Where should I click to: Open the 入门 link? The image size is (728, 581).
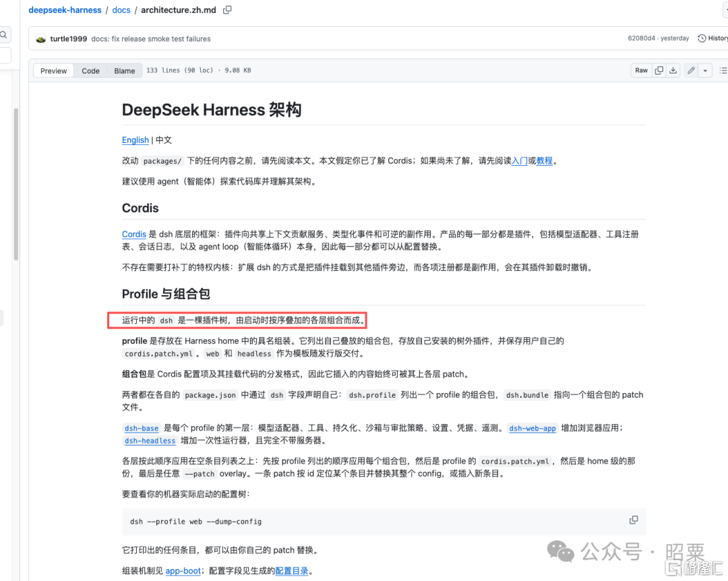tap(520, 160)
